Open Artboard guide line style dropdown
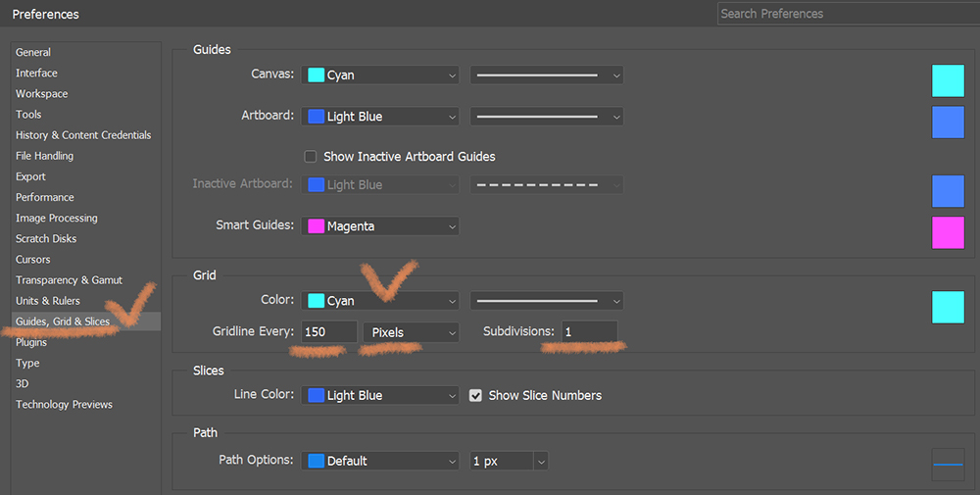The width and height of the screenshot is (980, 495). [x=547, y=117]
